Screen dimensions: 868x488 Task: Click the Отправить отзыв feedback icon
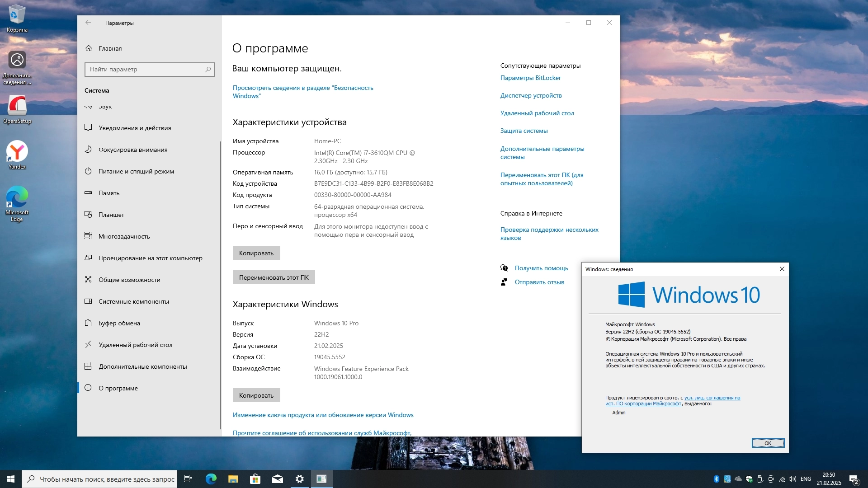coord(504,282)
